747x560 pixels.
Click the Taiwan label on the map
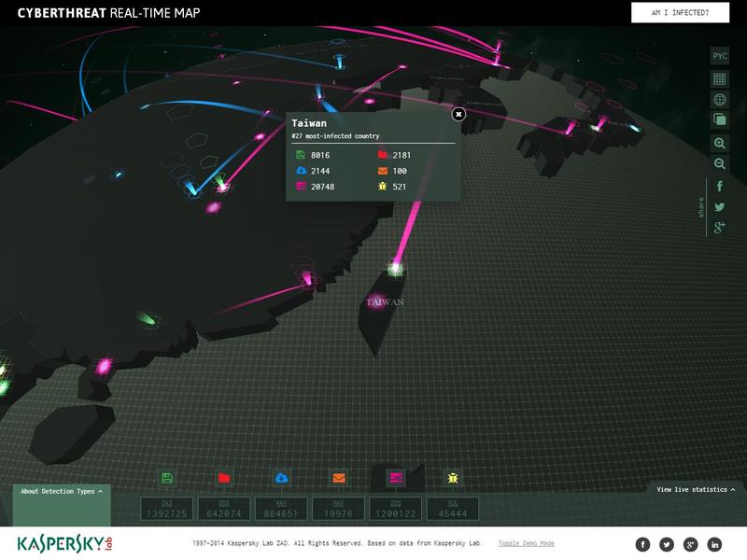click(385, 302)
